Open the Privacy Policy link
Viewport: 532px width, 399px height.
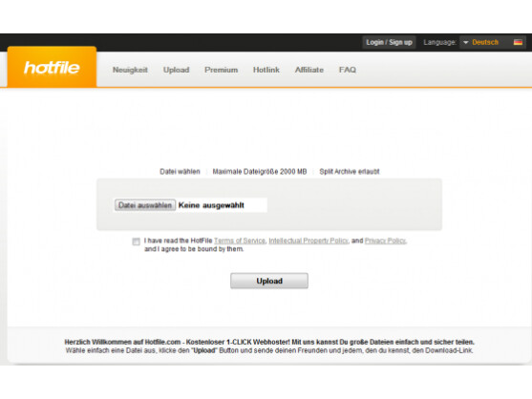[x=385, y=241]
